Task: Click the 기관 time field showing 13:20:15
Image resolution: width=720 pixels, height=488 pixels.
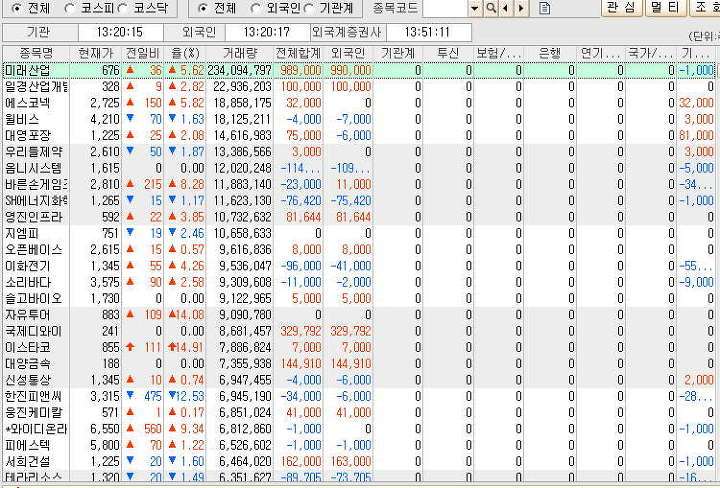Action: 120,33
